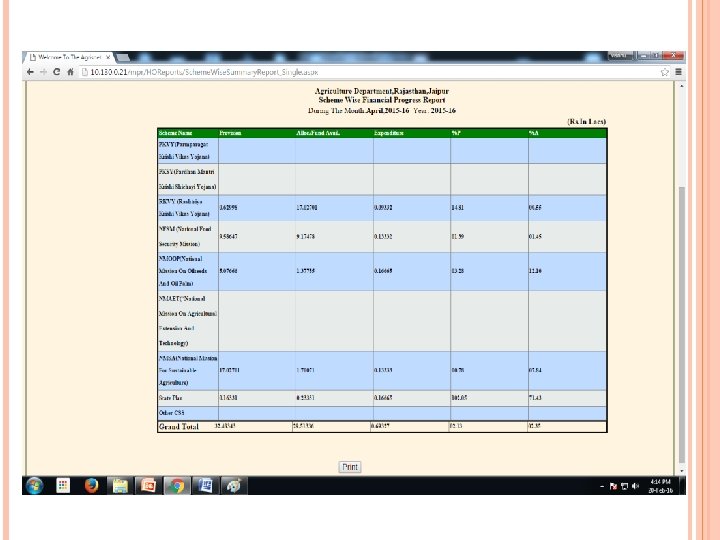Click the 'Scheme Wise Financial Progress Report' title
The height and width of the screenshot is (540, 720).
click(x=382, y=100)
